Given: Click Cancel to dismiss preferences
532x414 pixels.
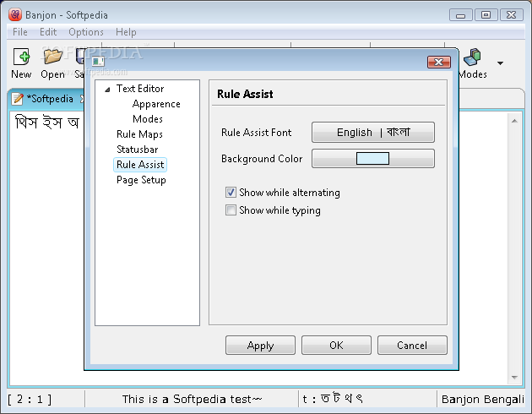Looking at the screenshot, I should tap(412, 345).
